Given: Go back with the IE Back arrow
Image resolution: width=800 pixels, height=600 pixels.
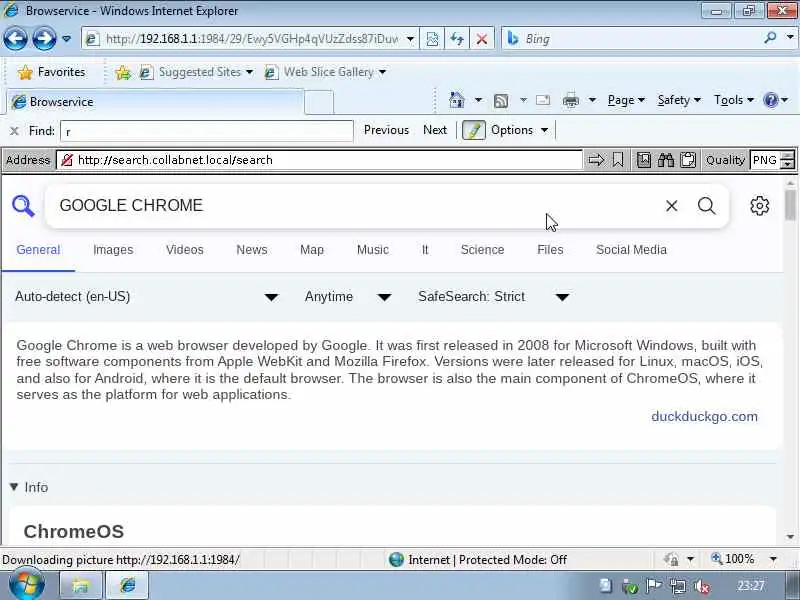Looking at the screenshot, I should (15, 38).
